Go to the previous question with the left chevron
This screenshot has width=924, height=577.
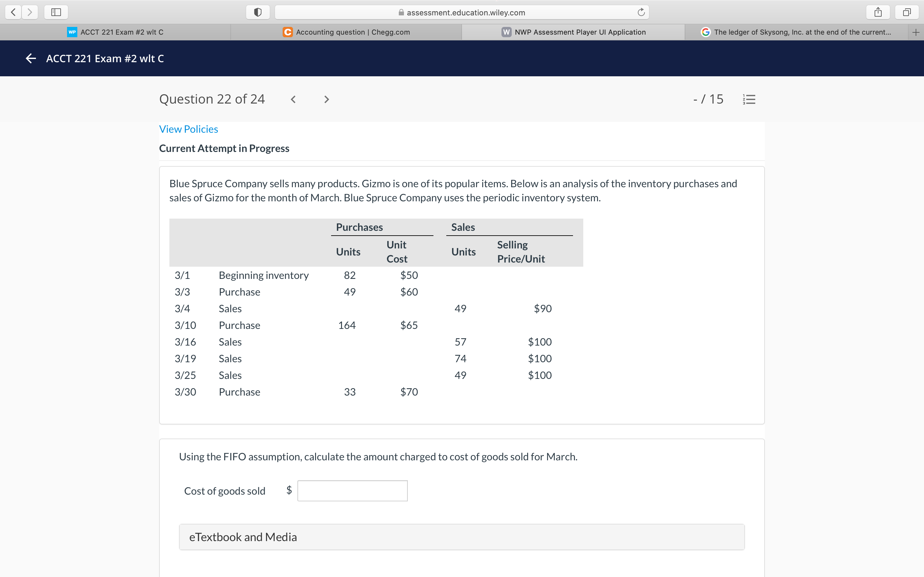click(x=293, y=99)
